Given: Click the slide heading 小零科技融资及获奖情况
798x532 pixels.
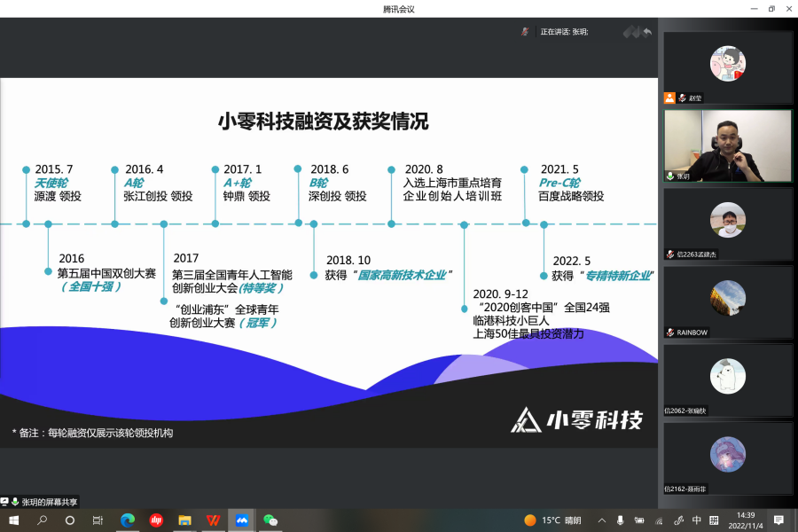Looking at the screenshot, I should (x=323, y=121).
